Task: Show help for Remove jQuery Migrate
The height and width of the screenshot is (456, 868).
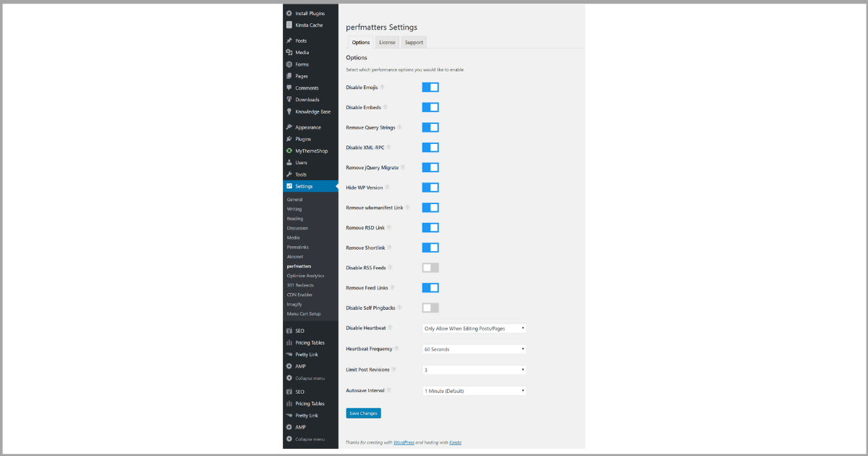Action: pyautogui.click(x=403, y=167)
